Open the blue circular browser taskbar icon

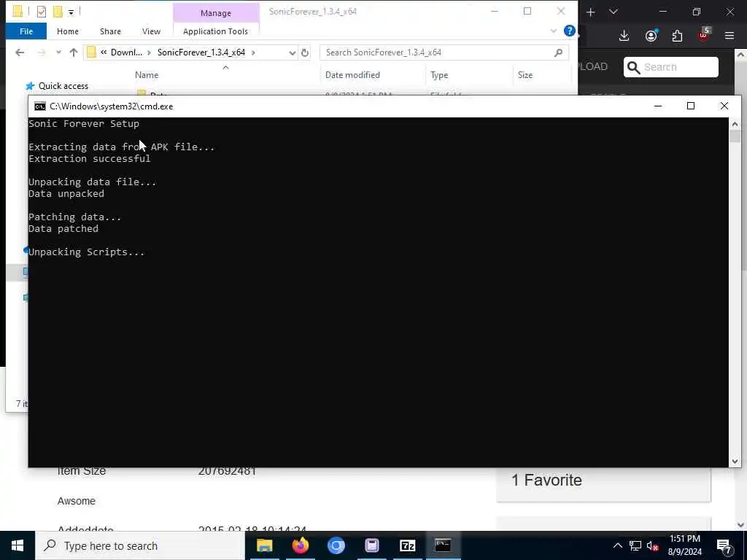336,545
